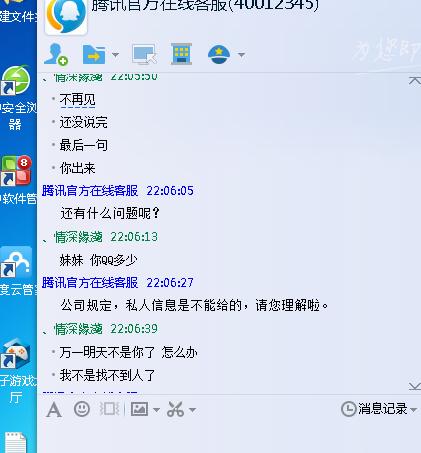Click the message 万一明天不是你了 怎么办

(129, 352)
